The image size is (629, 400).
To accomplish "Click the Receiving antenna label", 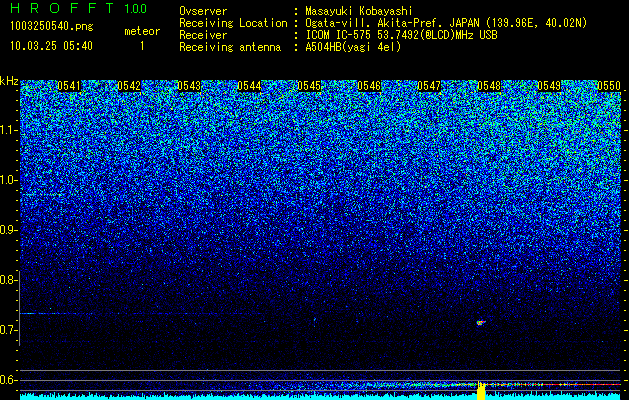I will click(230, 47).
